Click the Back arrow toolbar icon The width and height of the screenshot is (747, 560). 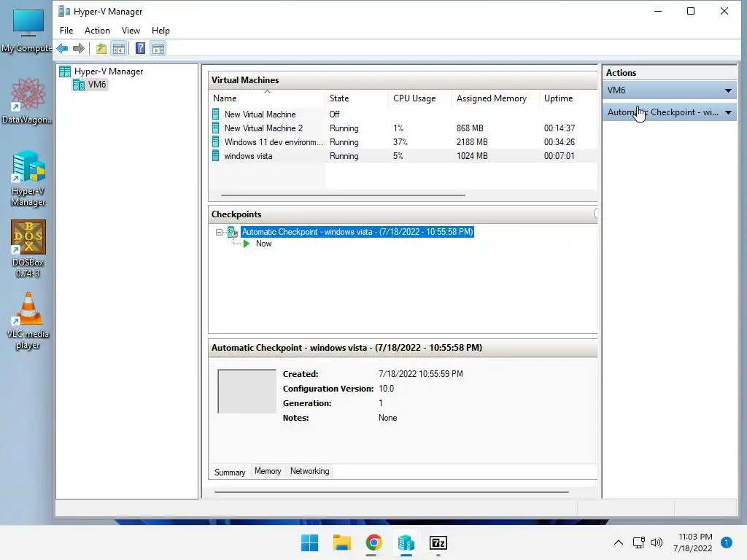(x=63, y=49)
